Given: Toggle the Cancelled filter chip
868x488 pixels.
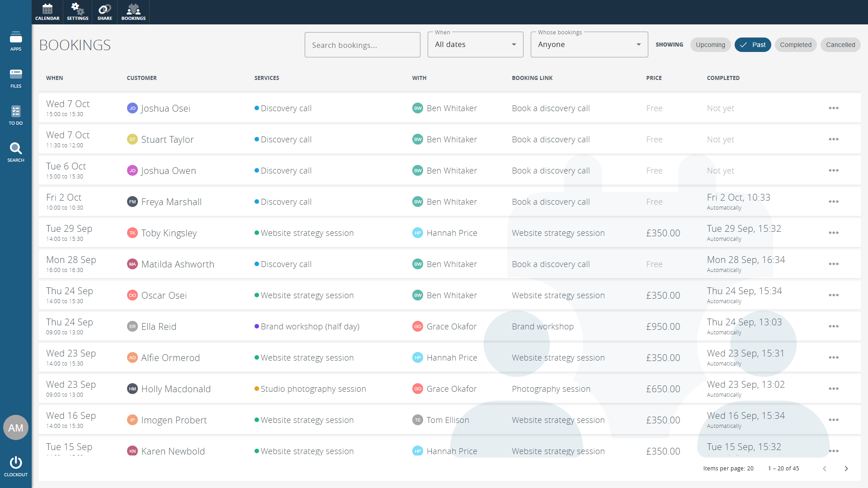Looking at the screenshot, I should (x=840, y=45).
